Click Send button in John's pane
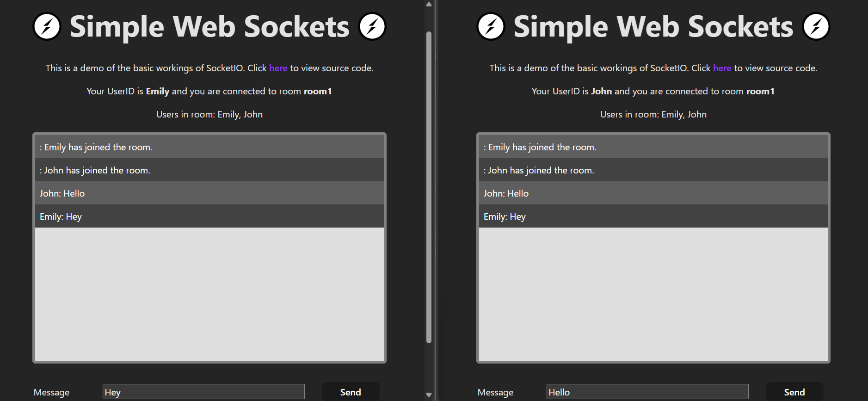Viewport: 868px width, 401px height. pos(794,392)
